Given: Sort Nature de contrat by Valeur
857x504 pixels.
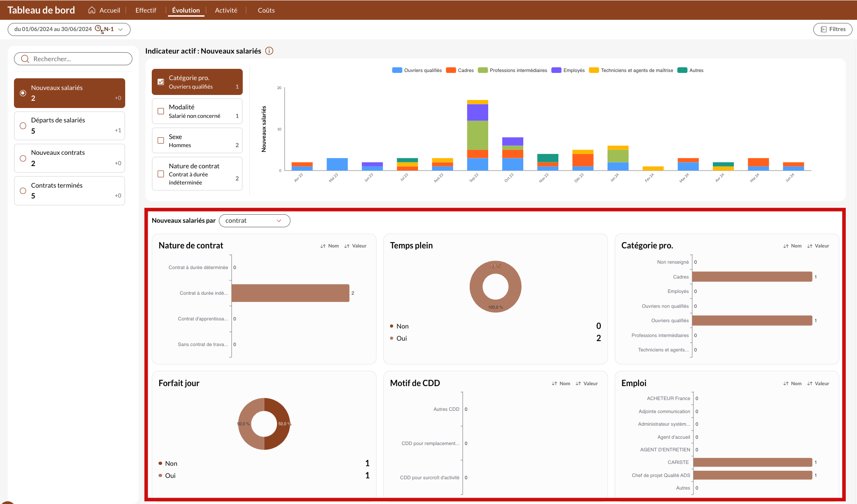Looking at the screenshot, I should coord(355,246).
